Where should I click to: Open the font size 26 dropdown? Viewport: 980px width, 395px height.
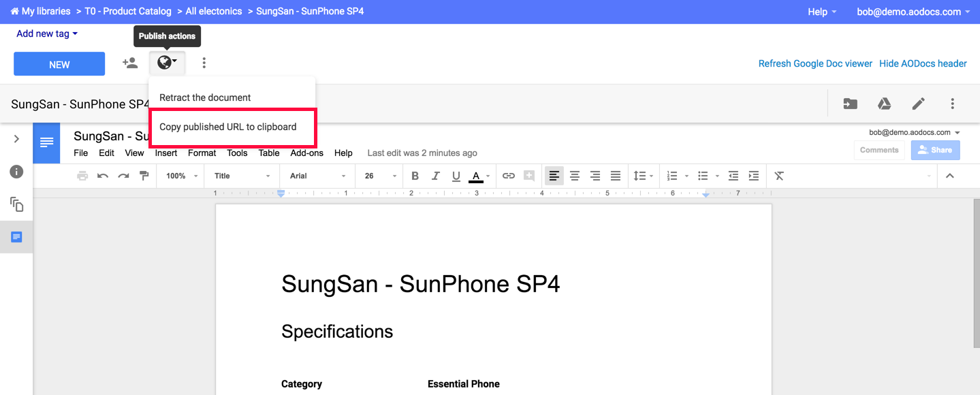380,176
